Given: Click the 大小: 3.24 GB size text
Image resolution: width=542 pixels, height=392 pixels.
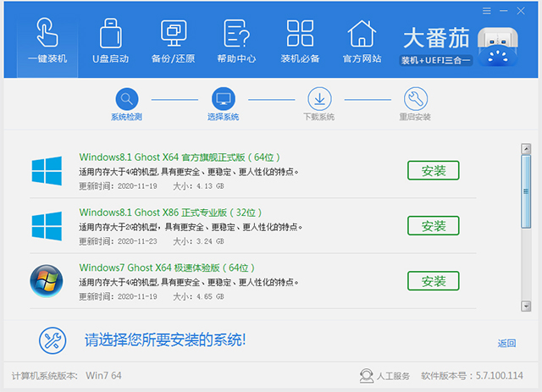Looking at the screenshot, I should 198,241.
